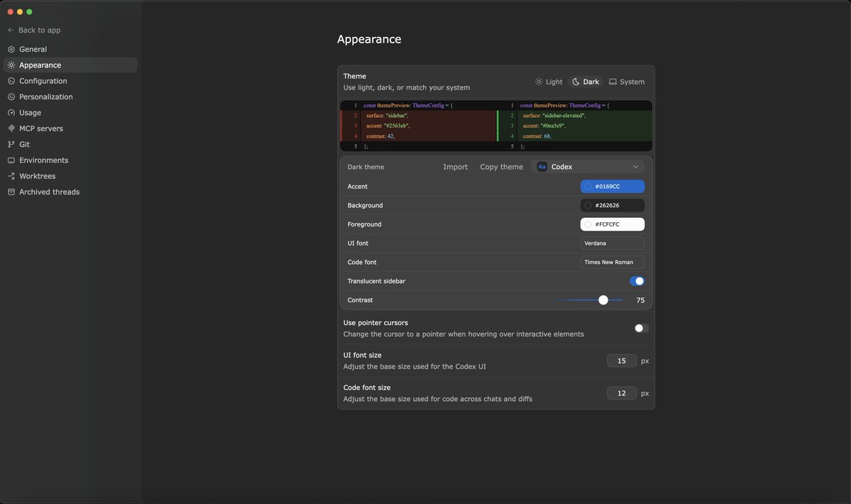The height and width of the screenshot is (504, 851).
Task: Click the Usage gauge icon in sidebar
Action: coord(11,112)
